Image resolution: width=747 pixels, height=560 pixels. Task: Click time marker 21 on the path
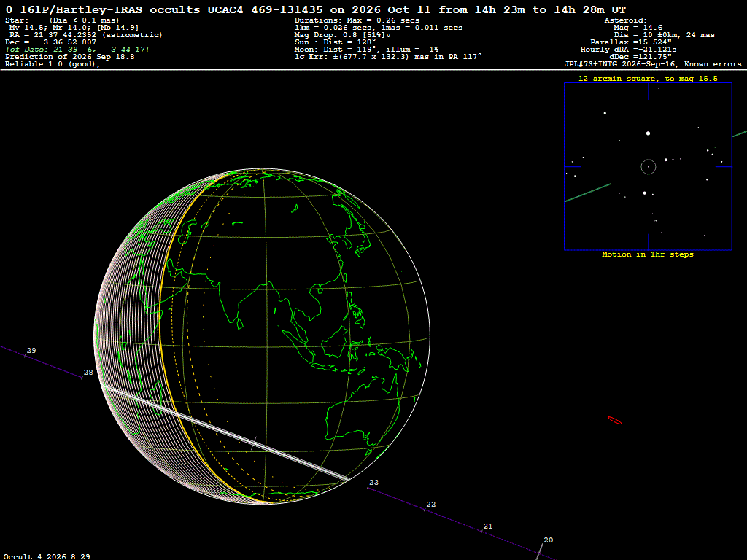(x=488, y=526)
